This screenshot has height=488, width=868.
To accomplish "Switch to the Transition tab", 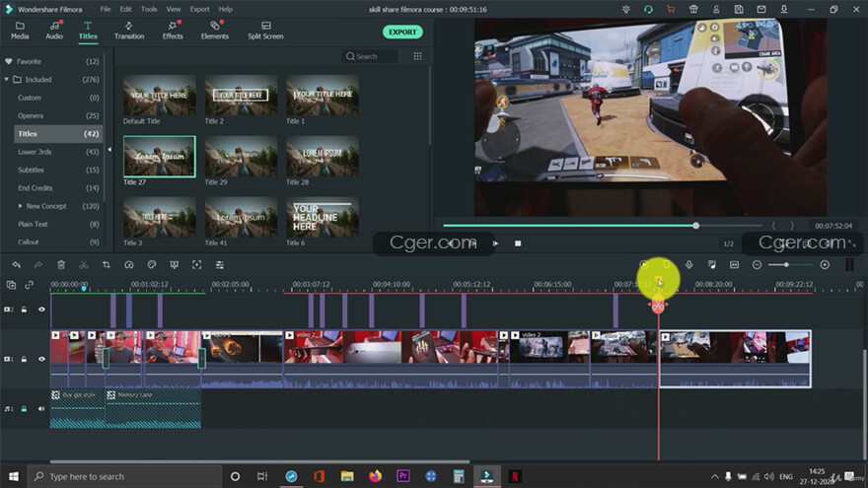I will click(x=129, y=31).
